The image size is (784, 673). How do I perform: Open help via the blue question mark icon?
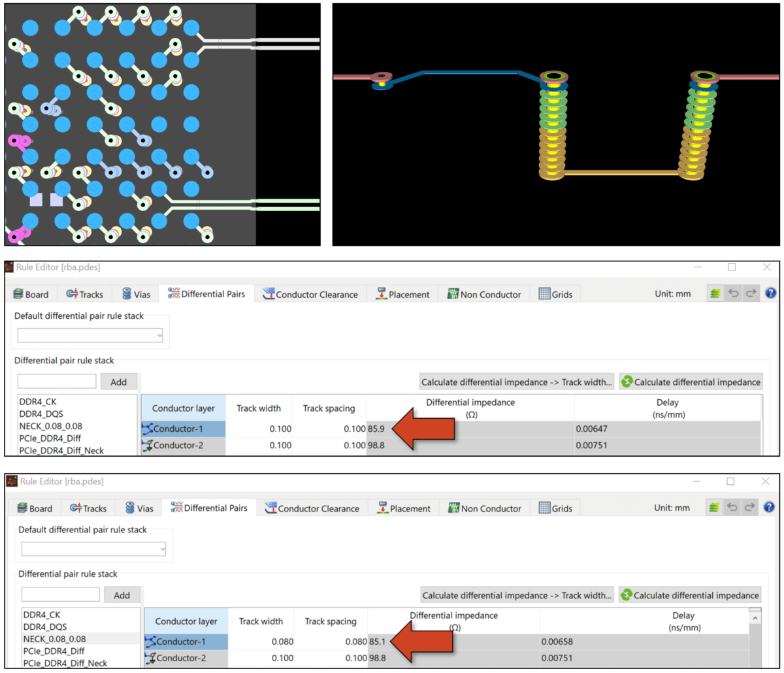[772, 293]
